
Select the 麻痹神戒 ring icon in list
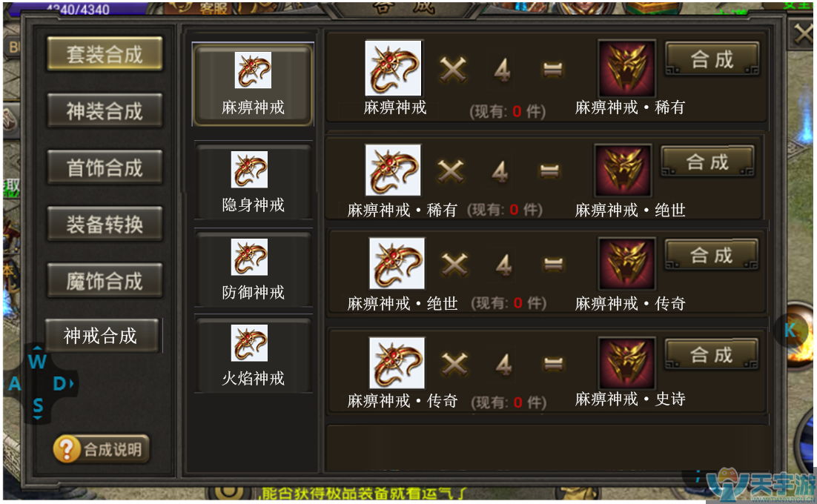point(253,70)
